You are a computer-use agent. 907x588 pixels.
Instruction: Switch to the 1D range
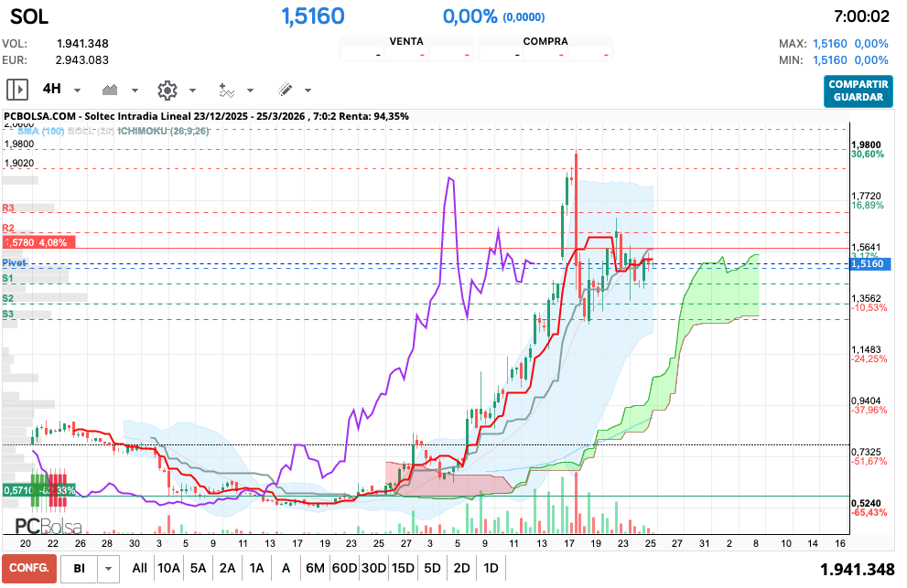click(491, 569)
